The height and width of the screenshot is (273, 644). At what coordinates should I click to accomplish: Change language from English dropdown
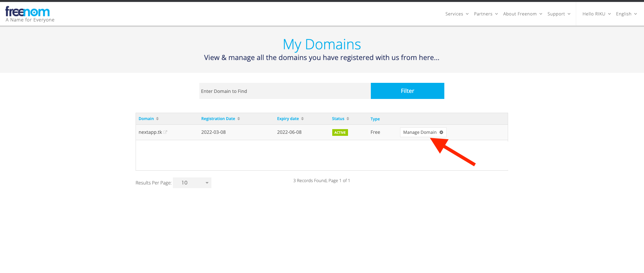626,14
